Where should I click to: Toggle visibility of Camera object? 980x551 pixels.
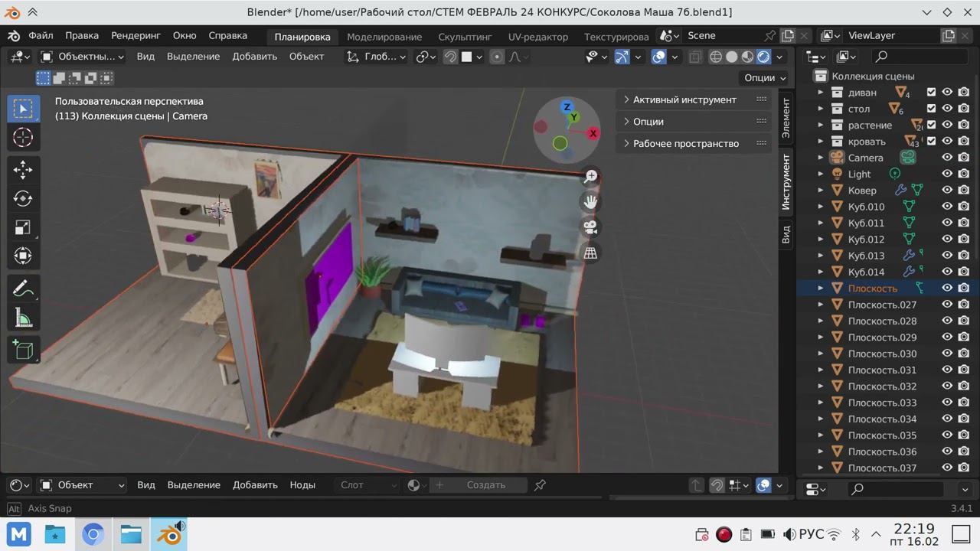click(x=947, y=158)
